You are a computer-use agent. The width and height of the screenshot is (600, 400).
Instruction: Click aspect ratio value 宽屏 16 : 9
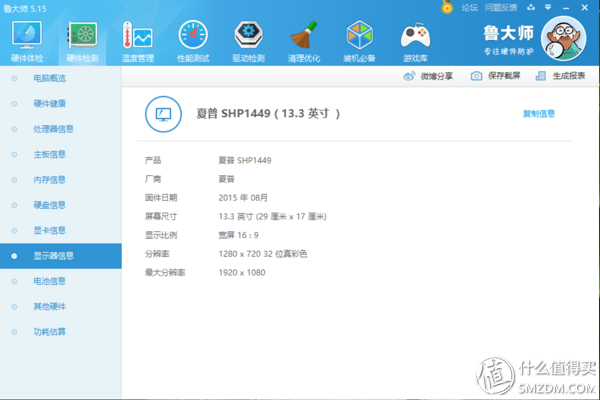(238, 235)
